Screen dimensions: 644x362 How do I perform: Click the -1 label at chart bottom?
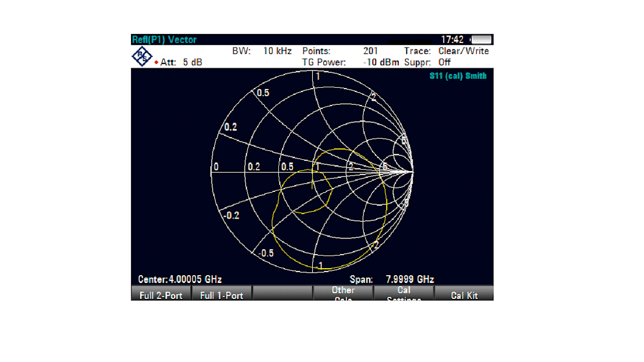pyautogui.click(x=319, y=265)
